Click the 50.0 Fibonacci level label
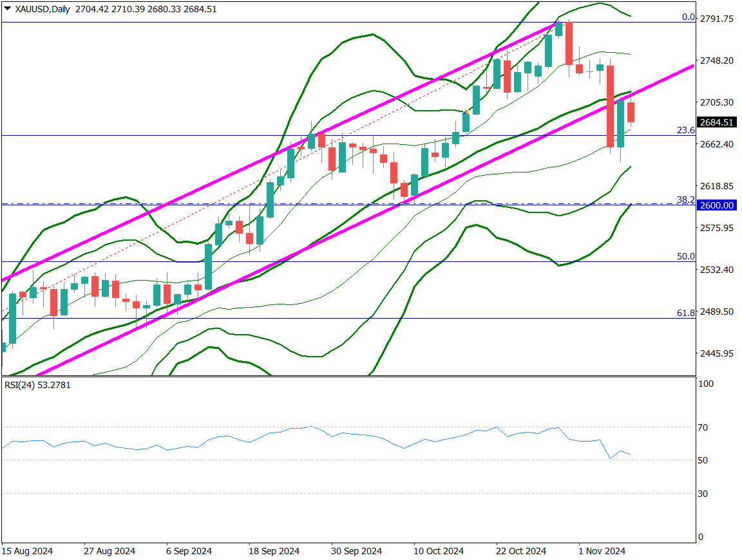This screenshot has height=560, width=742. click(x=685, y=256)
